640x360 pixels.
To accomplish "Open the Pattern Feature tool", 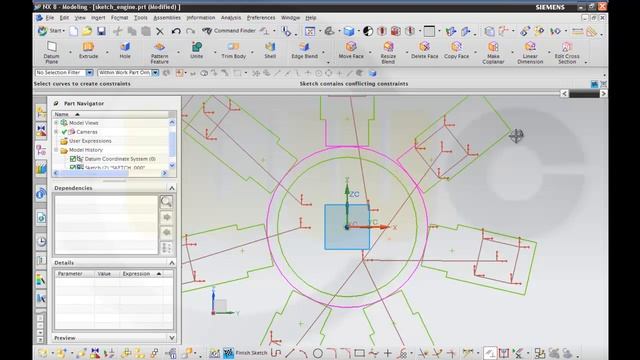I will click(159, 52).
